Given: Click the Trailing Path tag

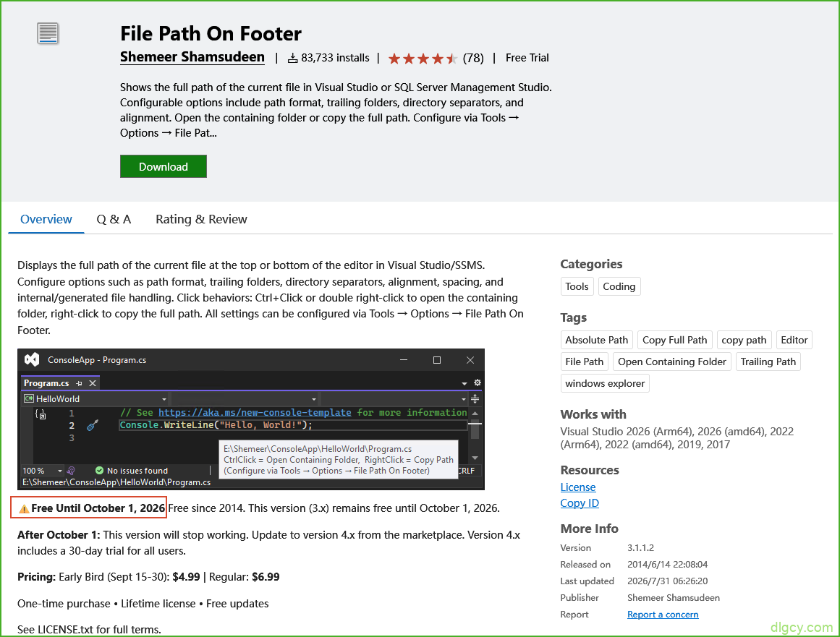Looking at the screenshot, I should [768, 362].
